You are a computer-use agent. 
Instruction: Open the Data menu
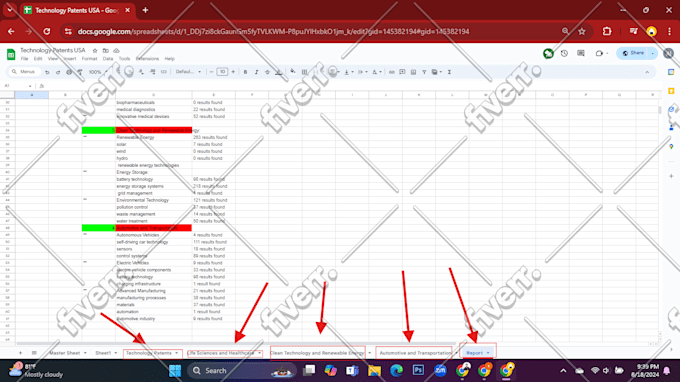[108, 59]
